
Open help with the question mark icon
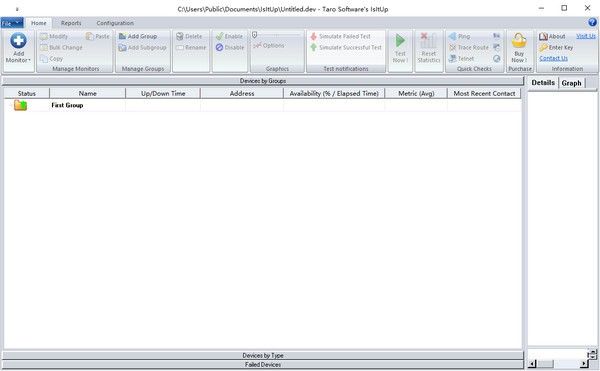click(592, 23)
